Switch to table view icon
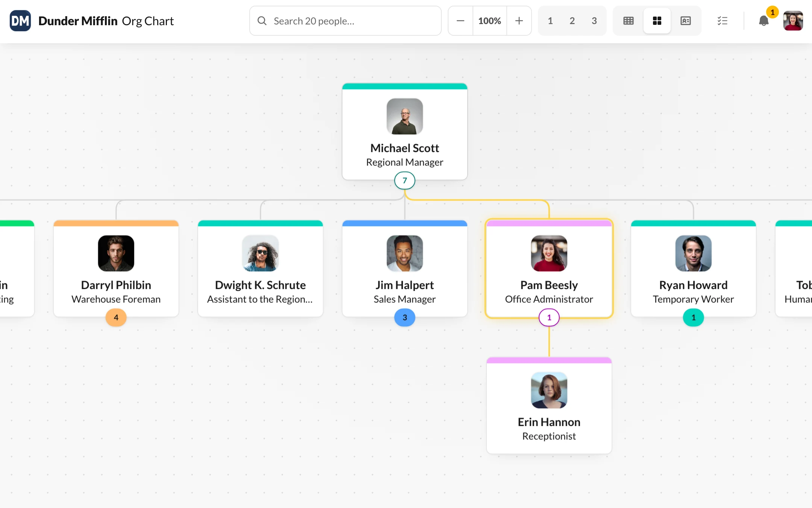Image resolution: width=812 pixels, height=508 pixels. tap(629, 21)
